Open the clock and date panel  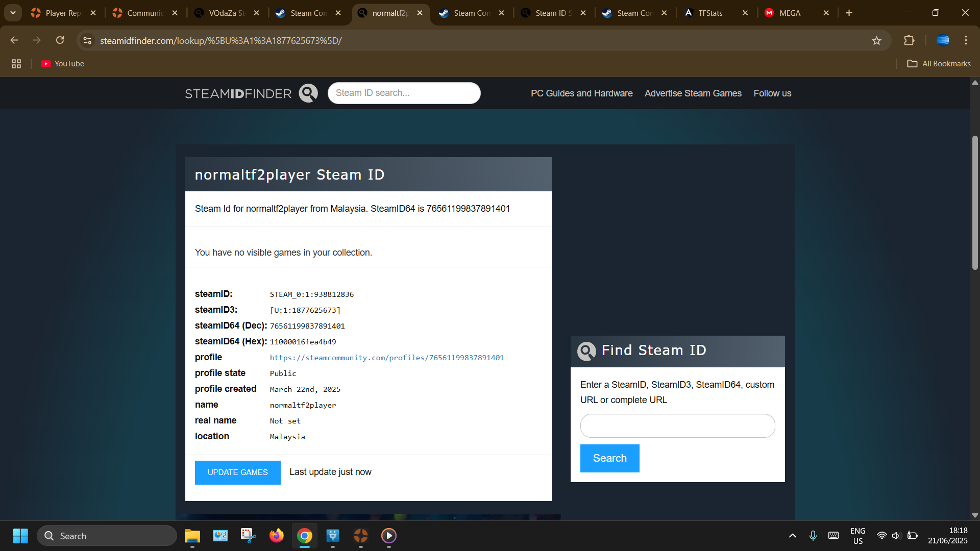click(x=948, y=536)
